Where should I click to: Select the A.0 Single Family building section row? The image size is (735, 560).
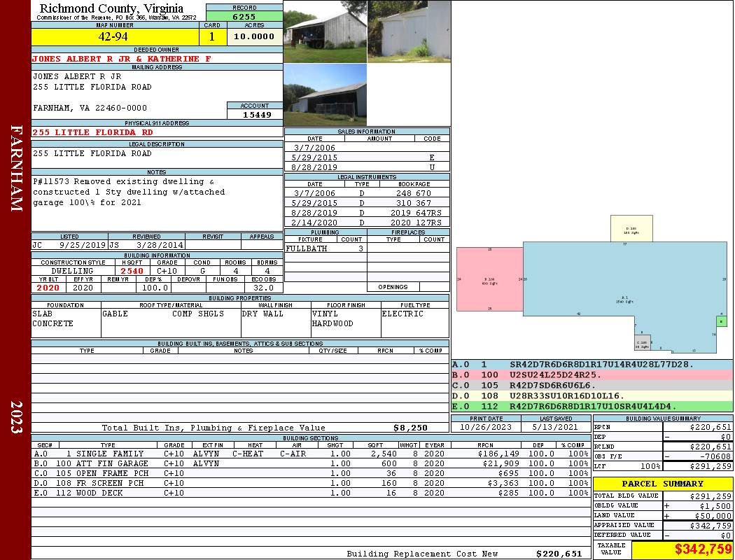pyautogui.click(x=308, y=454)
